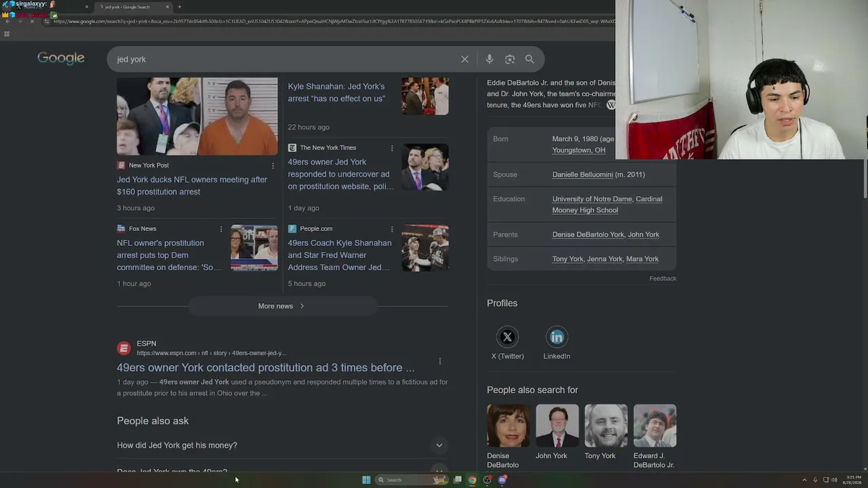
Task: Show hidden system tray icons
Action: click(804, 480)
